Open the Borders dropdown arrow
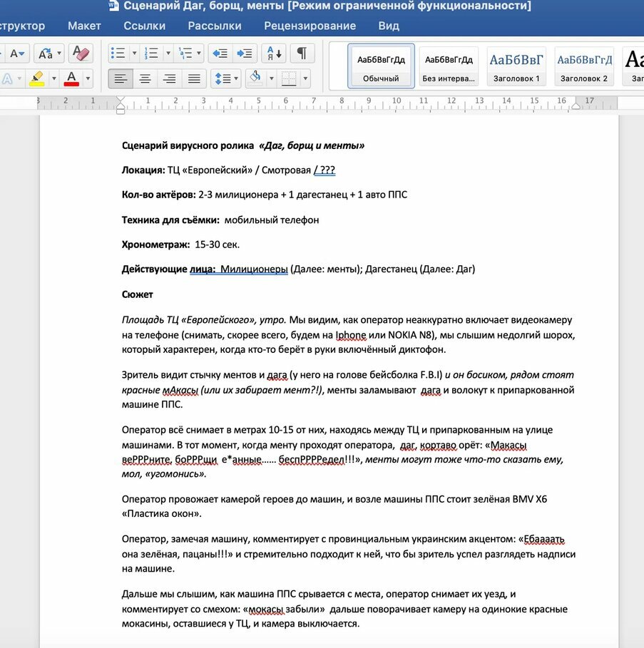The image size is (644, 648). pos(305,78)
